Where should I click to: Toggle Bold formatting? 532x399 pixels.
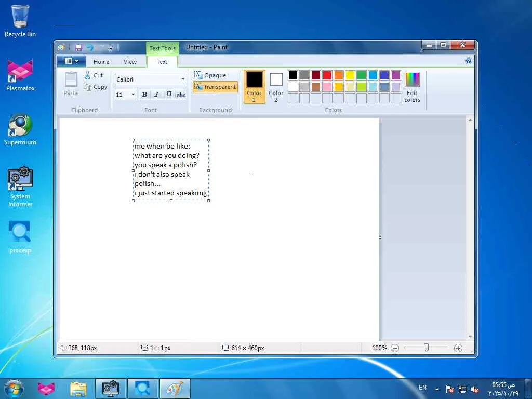pyautogui.click(x=144, y=95)
